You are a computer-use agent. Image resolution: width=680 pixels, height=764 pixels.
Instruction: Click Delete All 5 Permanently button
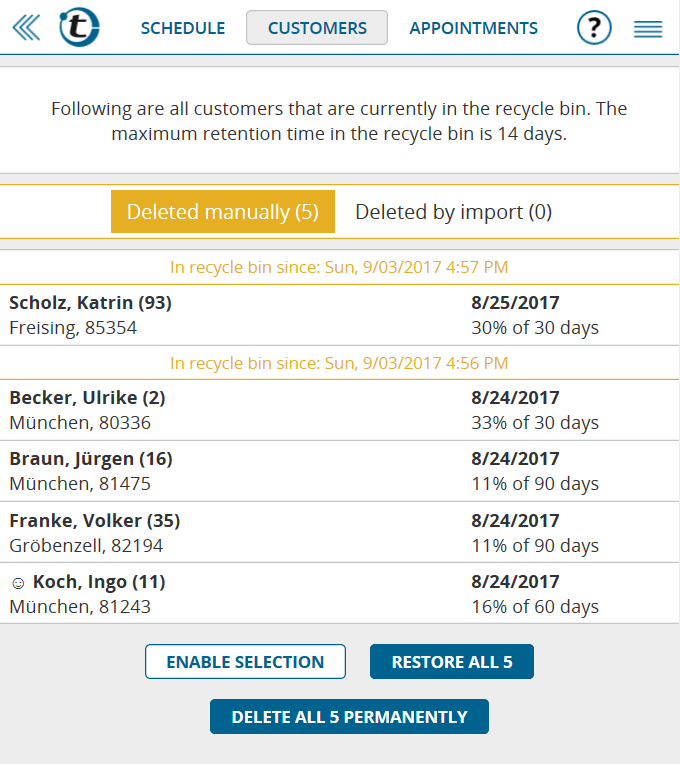(x=349, y=717)
